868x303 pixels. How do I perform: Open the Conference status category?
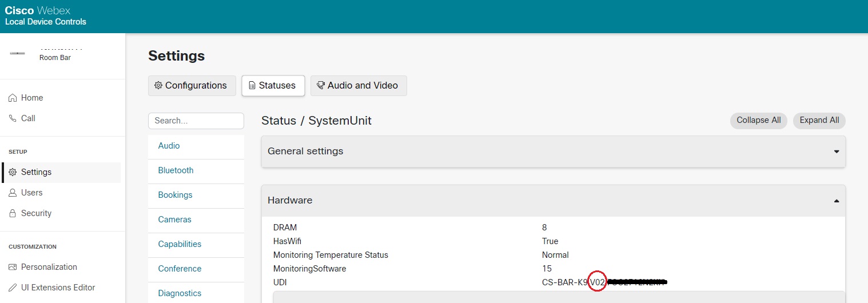point(180,269)
